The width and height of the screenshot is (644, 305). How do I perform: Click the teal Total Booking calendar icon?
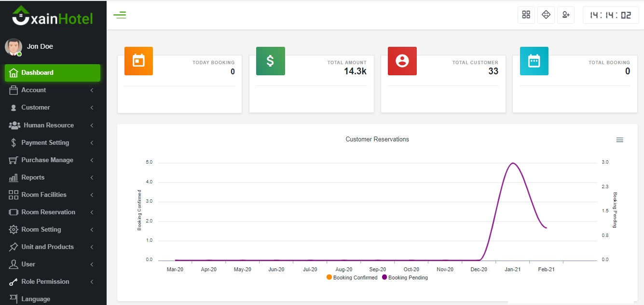[534, 61]
